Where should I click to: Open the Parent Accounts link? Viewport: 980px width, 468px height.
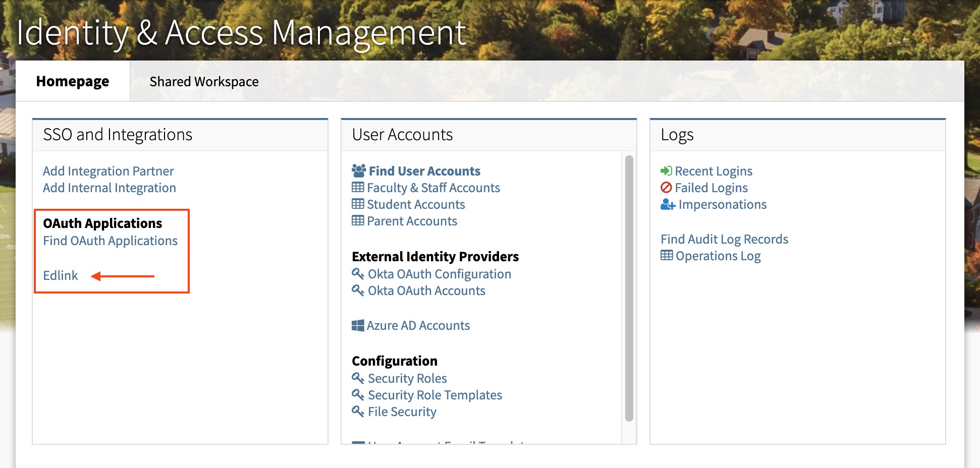(412, 221)
